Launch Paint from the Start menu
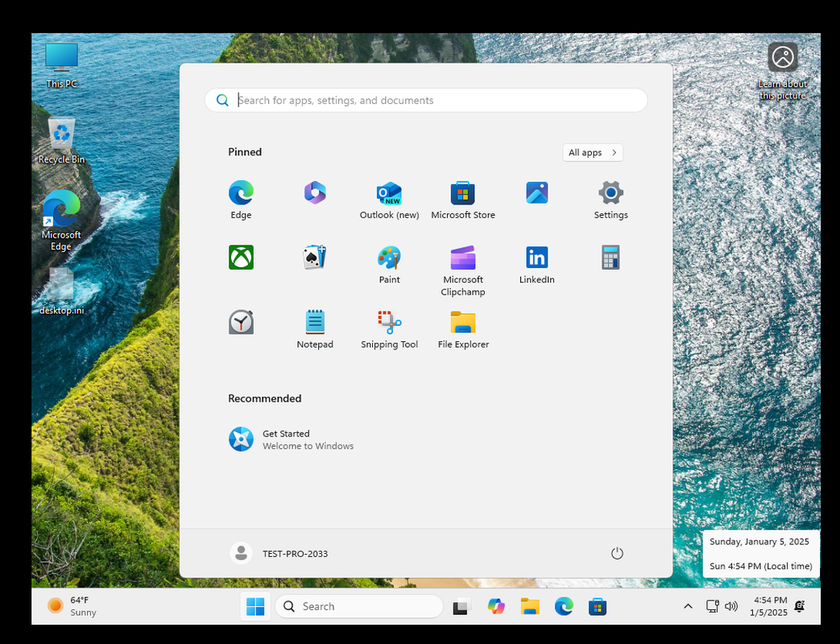Screen dimensions: 840x644 [x=390, y=265]
